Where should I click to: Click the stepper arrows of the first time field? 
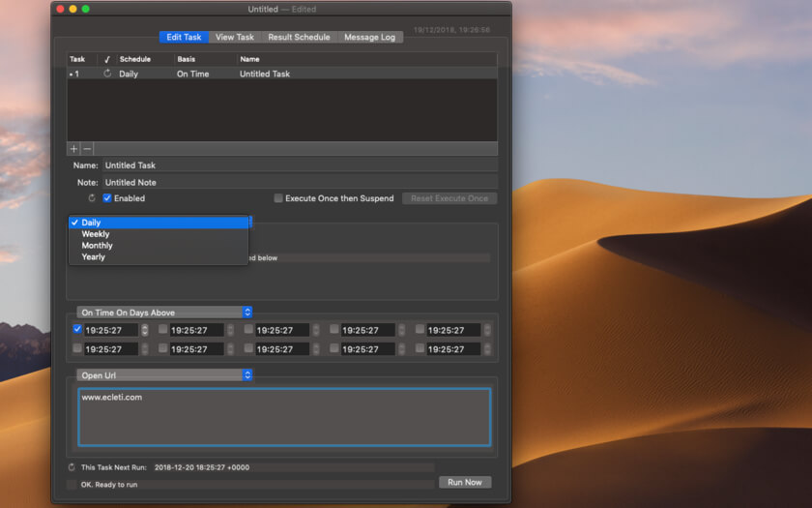145,330
